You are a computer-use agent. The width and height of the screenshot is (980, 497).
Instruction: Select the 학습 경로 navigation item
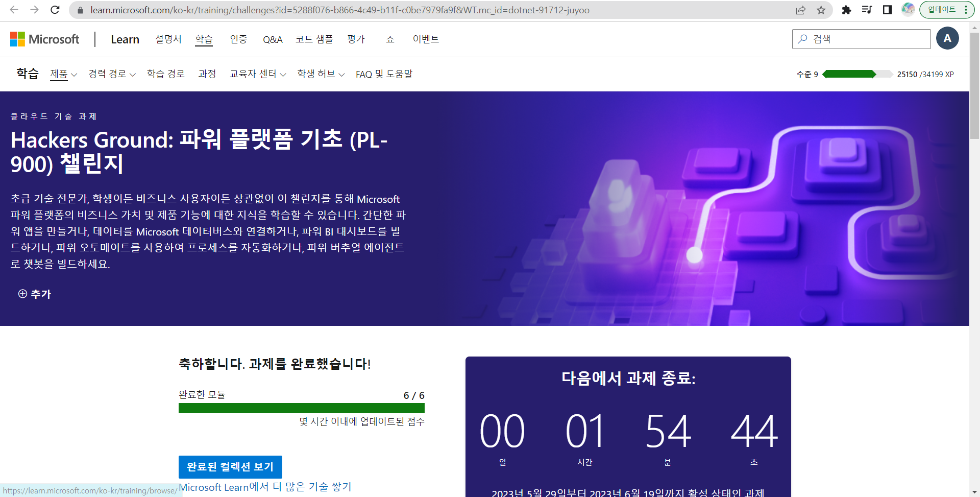pyautogui.click(x=166, y=74)
